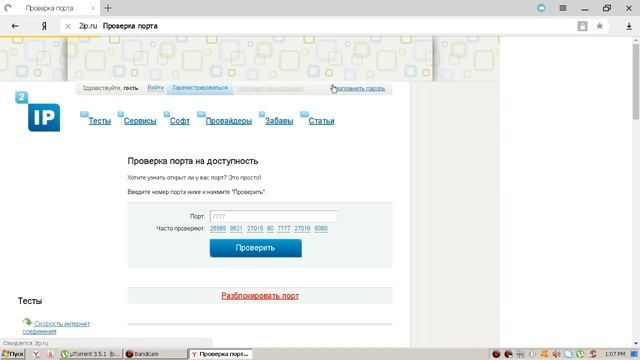Image resolution: width=640 pixels, height=360 pixels.
Task: Open browser downloads arrow icon
Action: pyautogui.click(x=629, y=26)
